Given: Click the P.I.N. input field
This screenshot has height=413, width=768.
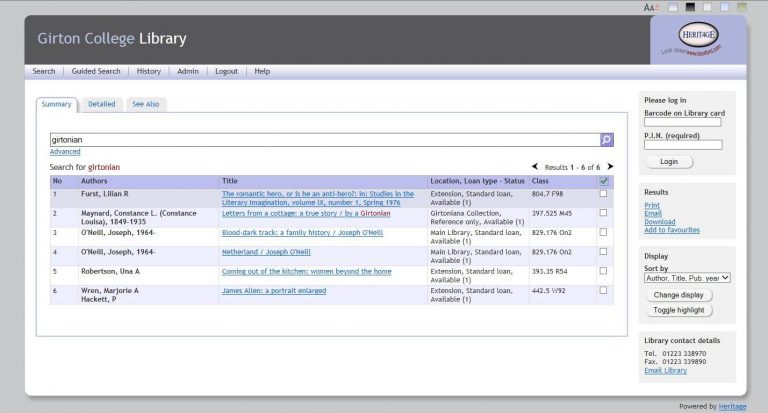Looking at the screenshot, I should (682, 145).
